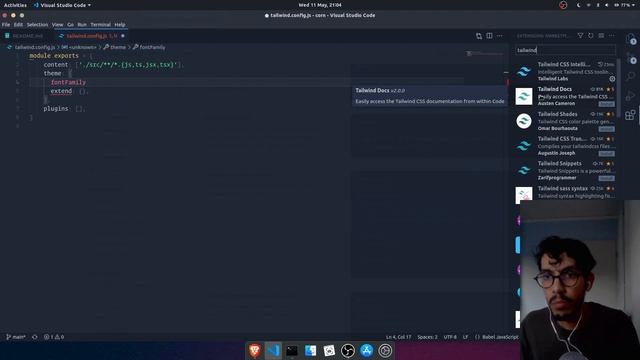640x360 pixels.
Task: Click LF end of line setting
Action: 465,337
